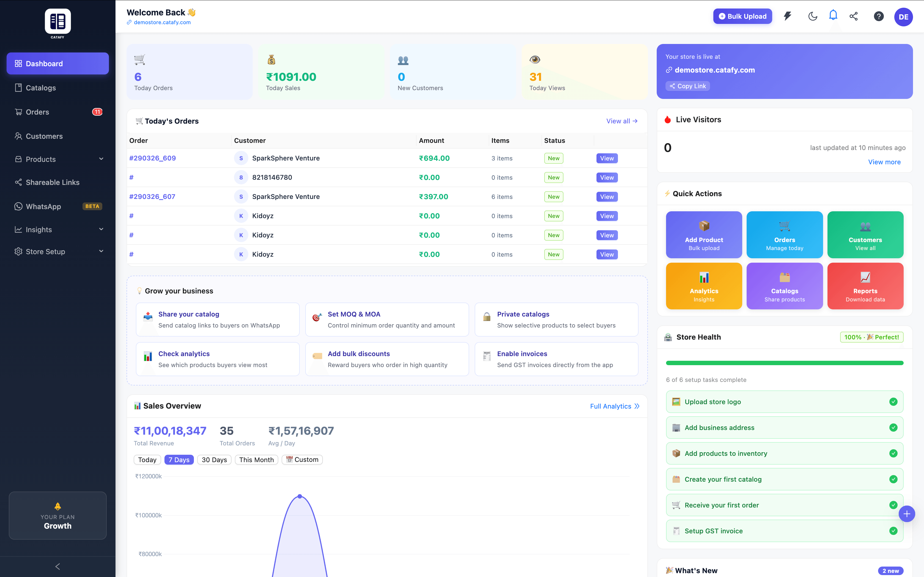This screenshot has height=577, width=924.
Task: Click the Store Health progress bar
Action: [x=784, y=362]
